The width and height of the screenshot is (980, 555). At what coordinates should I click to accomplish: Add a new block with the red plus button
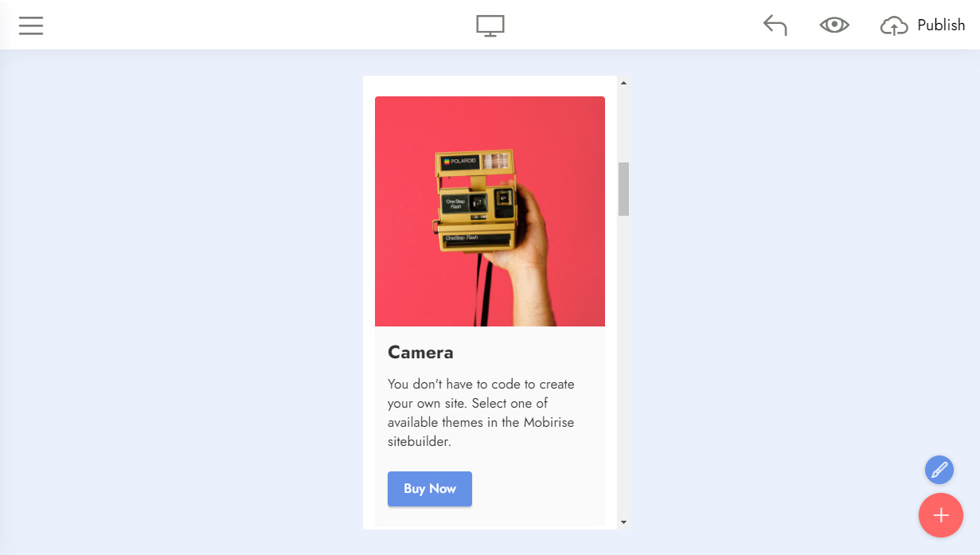941,515
